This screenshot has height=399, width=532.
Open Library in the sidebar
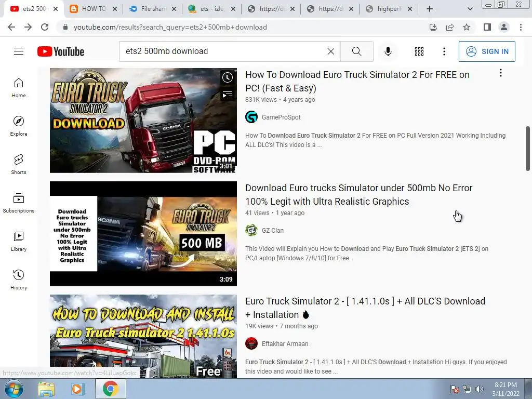pyautogui.click(x=19, y=241)
